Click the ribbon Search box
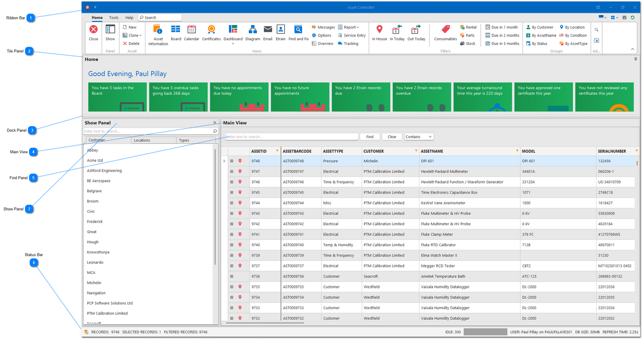Viewport: 644px width, 340px height. [160, 18]
